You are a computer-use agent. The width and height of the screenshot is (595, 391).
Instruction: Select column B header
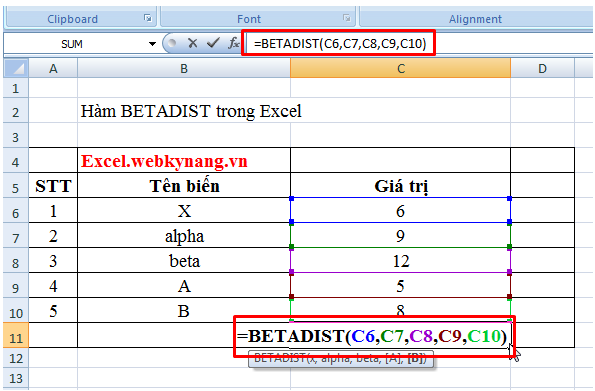[x=184, y=69]
